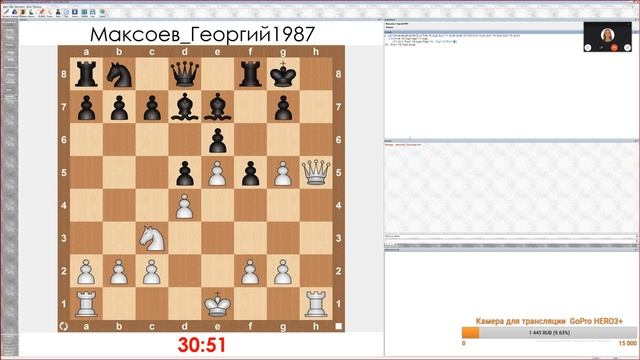
Task: Select the black rook on f8
Action: 250,74
